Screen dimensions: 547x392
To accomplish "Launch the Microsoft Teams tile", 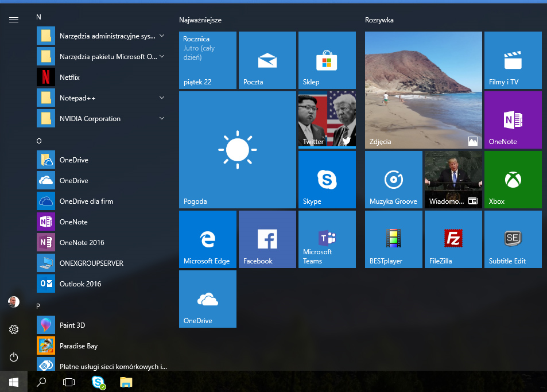I will pyautogui.click(x=327, y=239).
